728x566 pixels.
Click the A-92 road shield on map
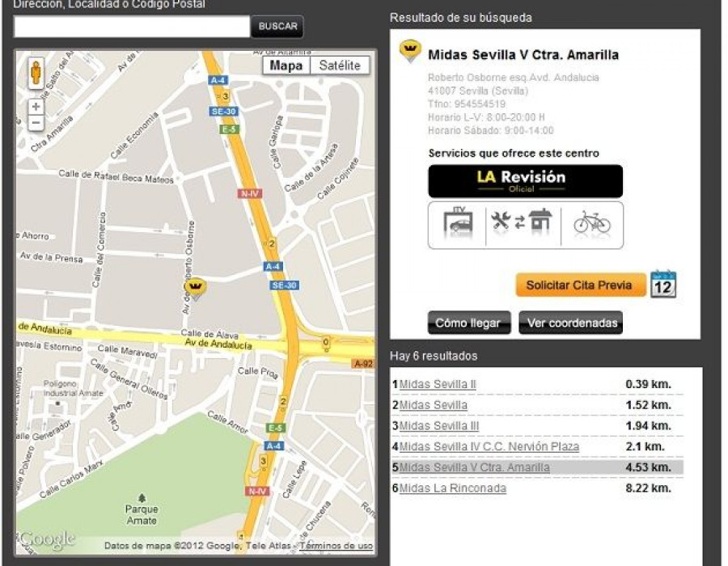[x=363, y=364]
